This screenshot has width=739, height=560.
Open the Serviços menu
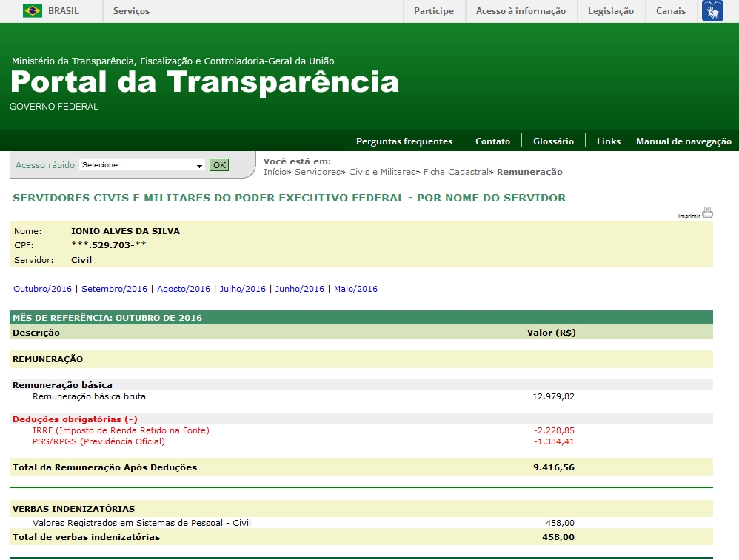131,11
